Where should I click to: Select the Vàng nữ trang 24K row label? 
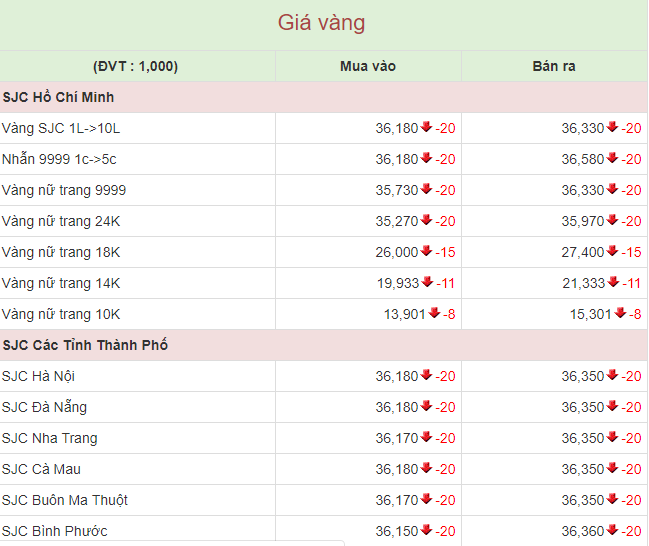[x=61, y=221]
